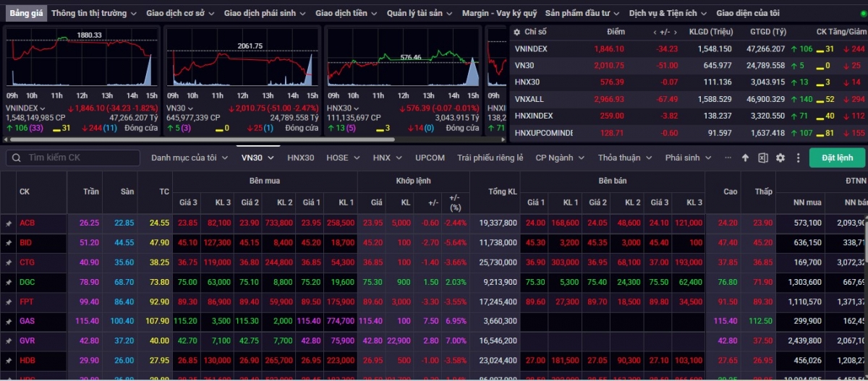Click the Tìm kiếm CK search field
This screenshot has width=868, height=381.
click(x=80, y=158)
